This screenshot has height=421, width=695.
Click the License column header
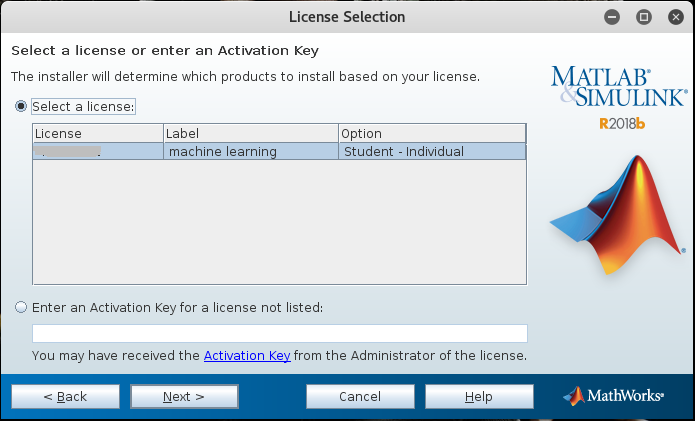tap(98, 133)
